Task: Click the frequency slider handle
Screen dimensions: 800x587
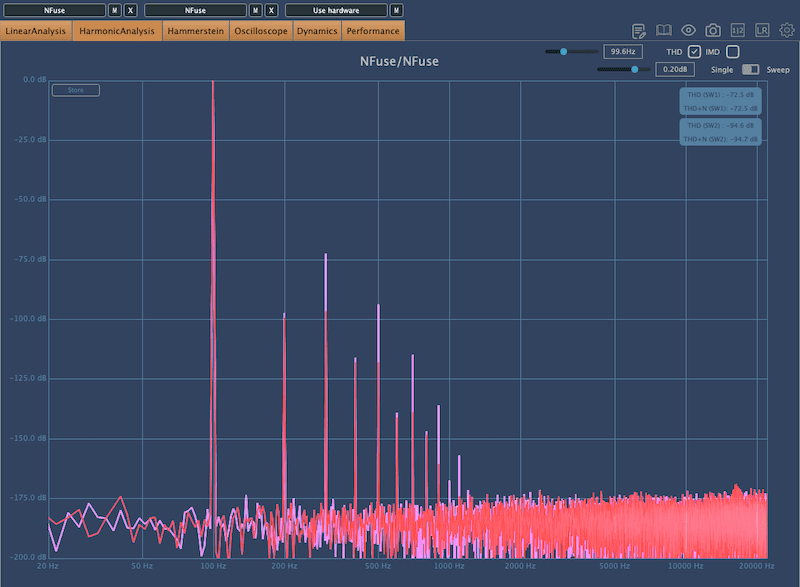Action: [563, 52]
